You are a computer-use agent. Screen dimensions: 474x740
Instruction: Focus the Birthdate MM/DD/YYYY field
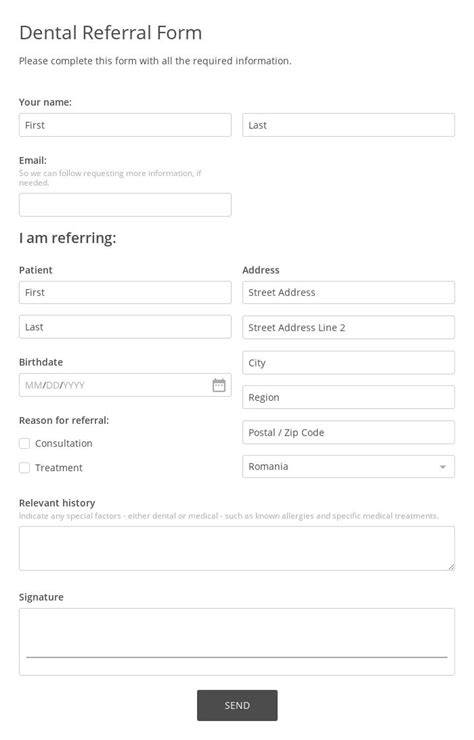[x=125, y=385]
